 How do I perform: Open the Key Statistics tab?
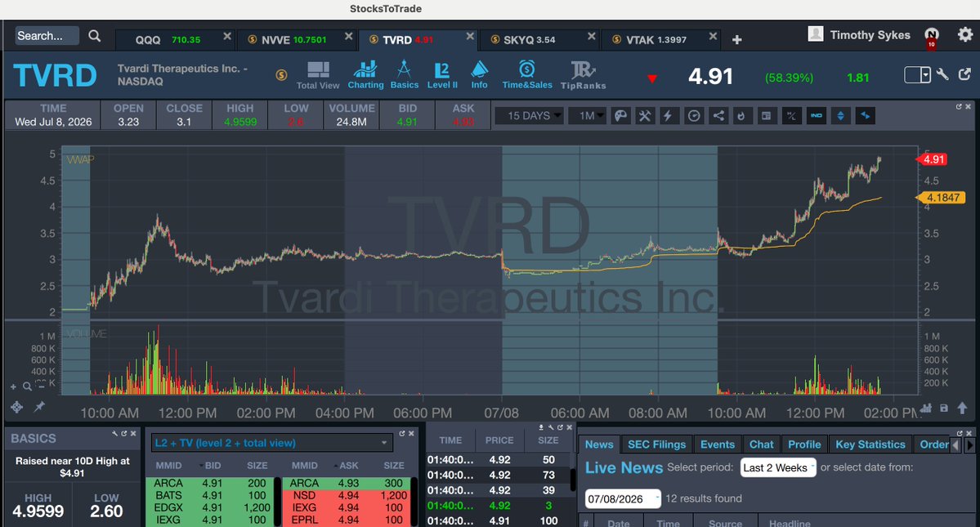point(870,444)
